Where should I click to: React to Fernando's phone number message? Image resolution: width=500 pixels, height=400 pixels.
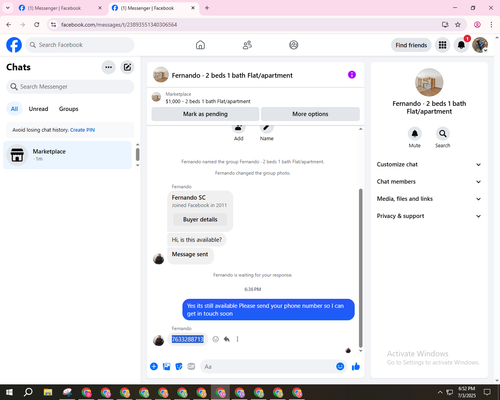[x=216, y=339]
